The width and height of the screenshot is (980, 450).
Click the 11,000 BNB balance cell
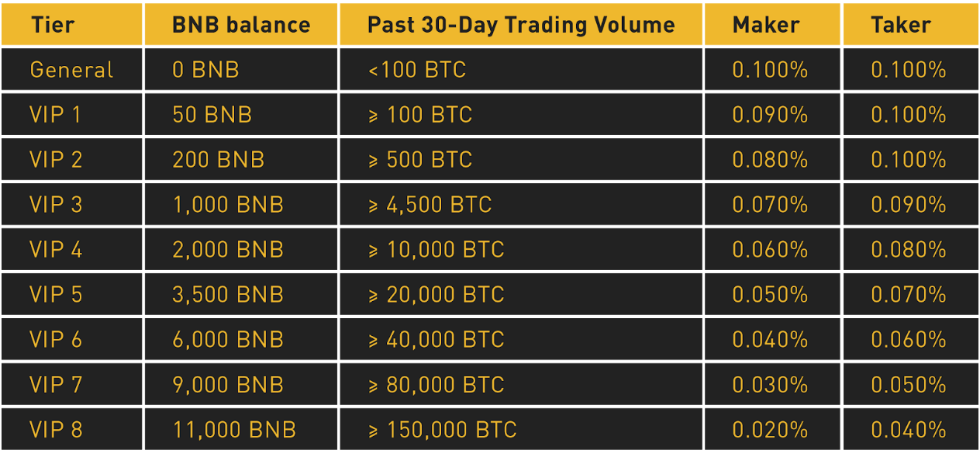pyautogui.click(x=240, y=429)
